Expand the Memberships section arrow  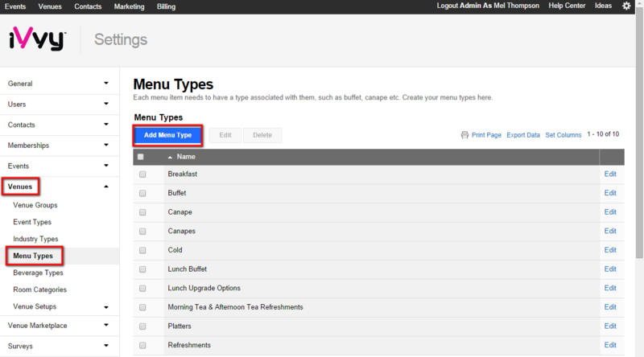(x=106, y=145)
